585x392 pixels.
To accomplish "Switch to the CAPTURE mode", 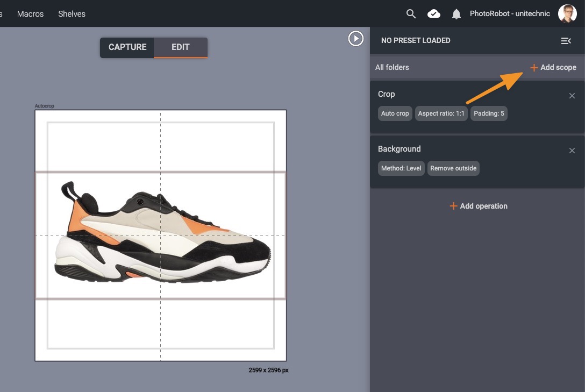I will [x=127, y=47].
